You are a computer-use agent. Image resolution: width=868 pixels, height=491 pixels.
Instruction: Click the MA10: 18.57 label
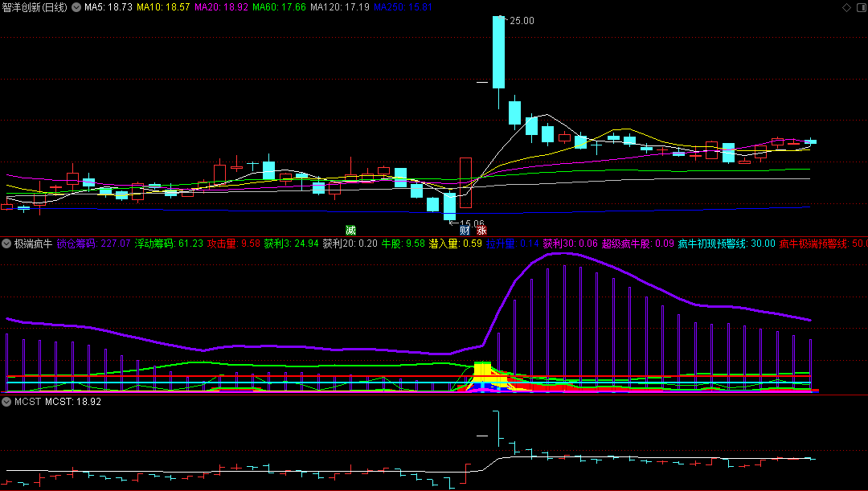(163, 7)
